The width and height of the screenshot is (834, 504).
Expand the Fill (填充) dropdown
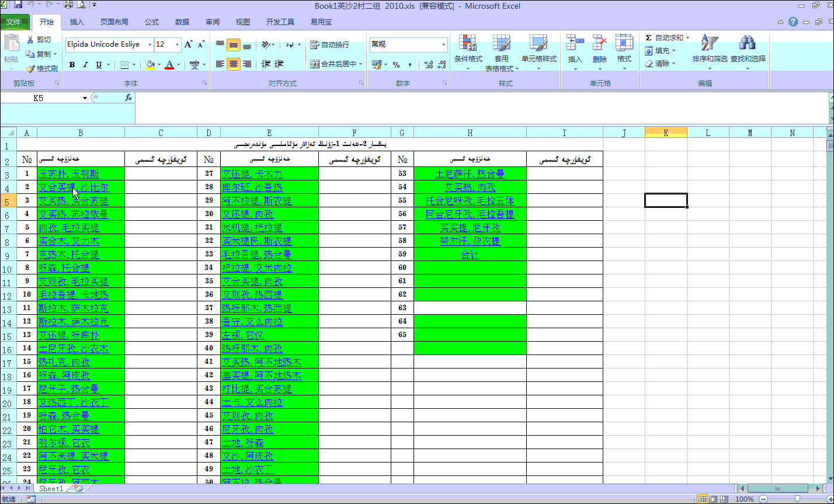673,51
